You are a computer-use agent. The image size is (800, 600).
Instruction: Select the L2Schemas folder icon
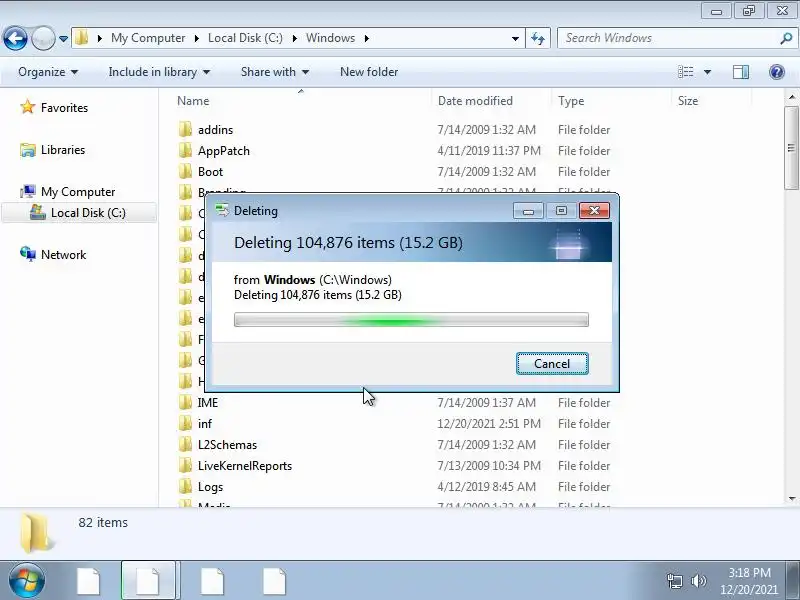click(185, 444)
